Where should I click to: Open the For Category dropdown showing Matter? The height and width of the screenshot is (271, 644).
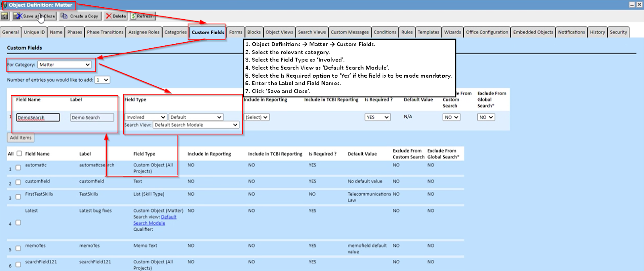pos(64,64)
